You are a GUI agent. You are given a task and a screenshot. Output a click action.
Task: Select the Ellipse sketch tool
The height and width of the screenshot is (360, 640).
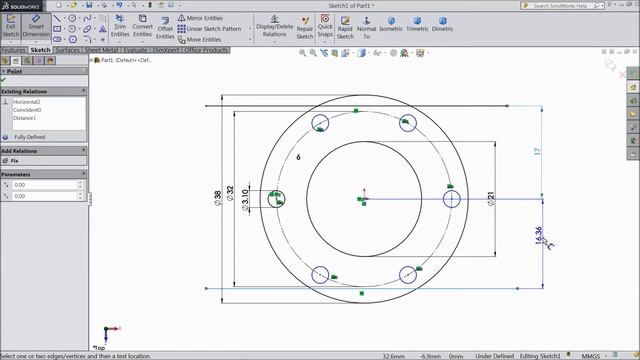click(87, 29)
